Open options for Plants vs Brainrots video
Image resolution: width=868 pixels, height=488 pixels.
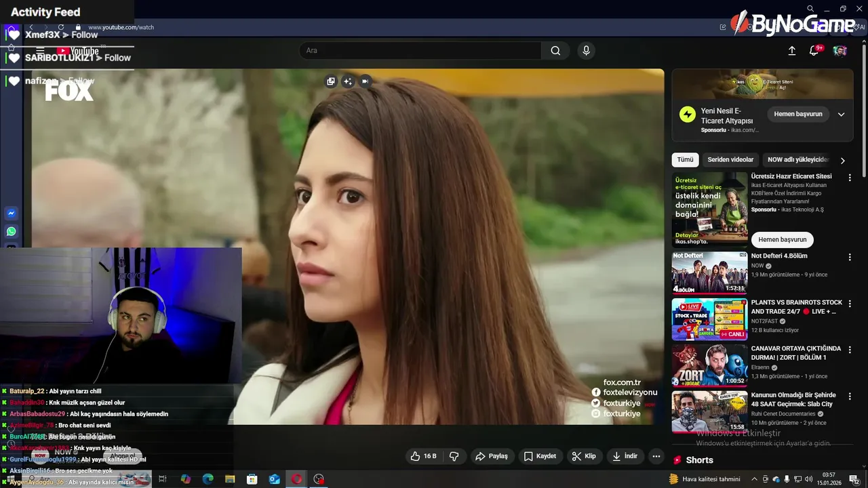point(850,304)
